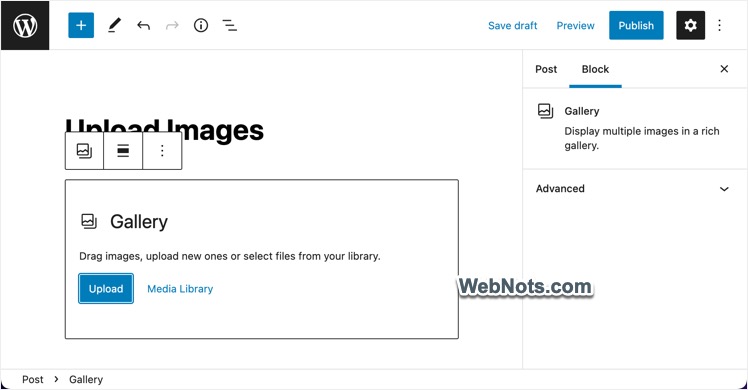Click the Gallery icon in sidebar panel
The width and height of the screenshot is (748, 390).
[x=545, y=111]
